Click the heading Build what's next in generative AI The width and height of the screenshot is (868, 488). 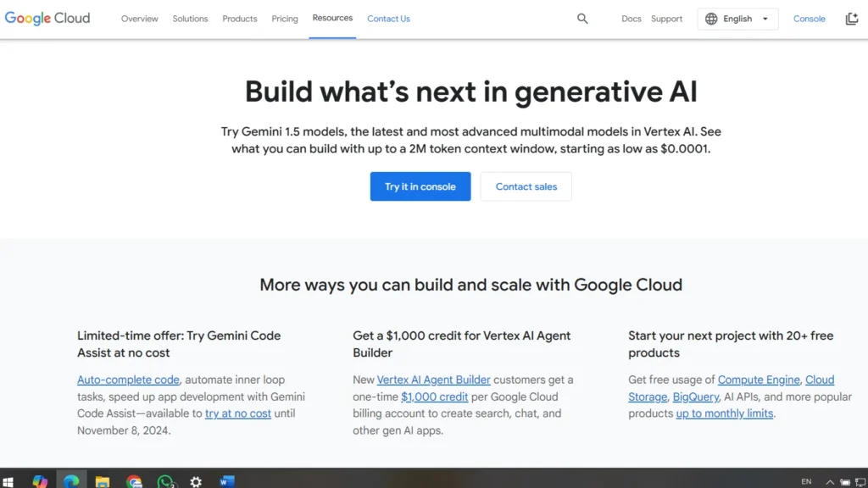[471, 91]
